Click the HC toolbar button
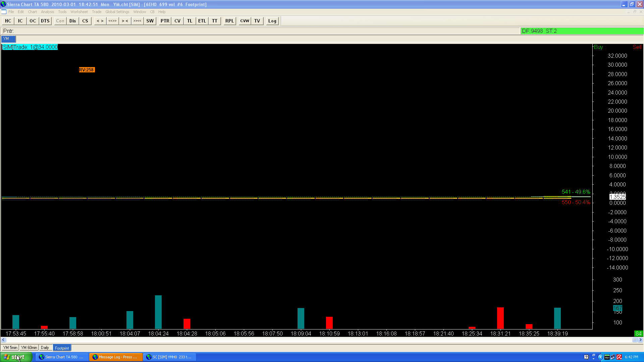This screenshot has height=362, width=644. (x=8, y=21)
